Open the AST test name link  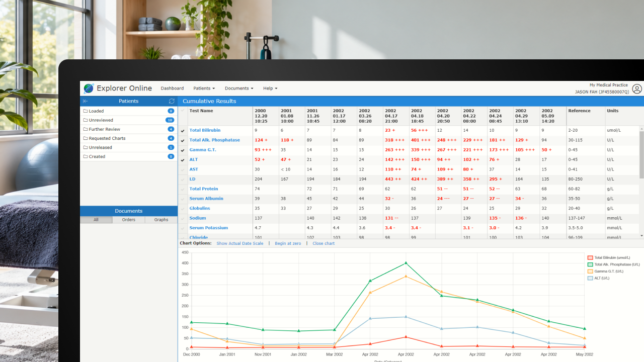(194, 169)
